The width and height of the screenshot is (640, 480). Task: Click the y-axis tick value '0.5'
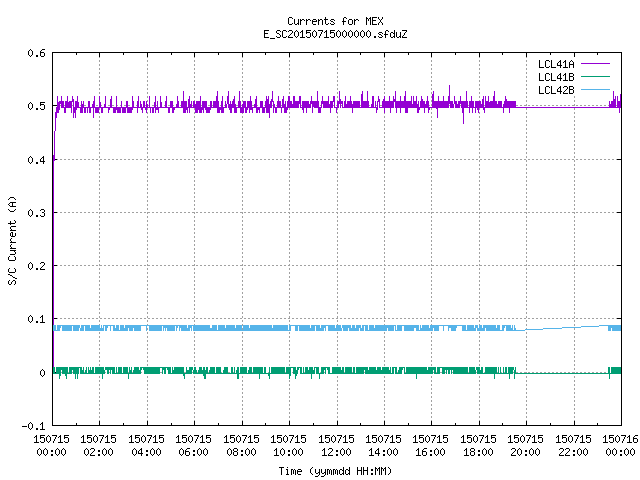[x=36, y=106]
